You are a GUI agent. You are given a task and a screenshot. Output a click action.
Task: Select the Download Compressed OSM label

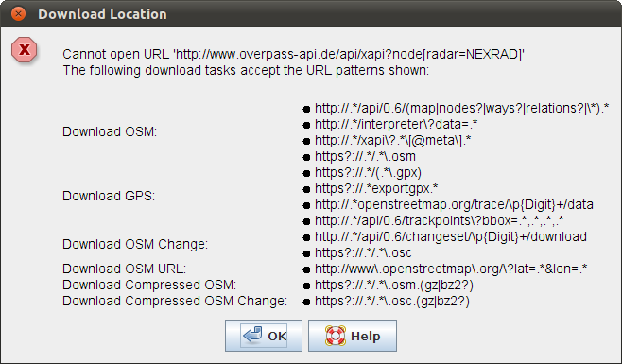click(149, 285)
